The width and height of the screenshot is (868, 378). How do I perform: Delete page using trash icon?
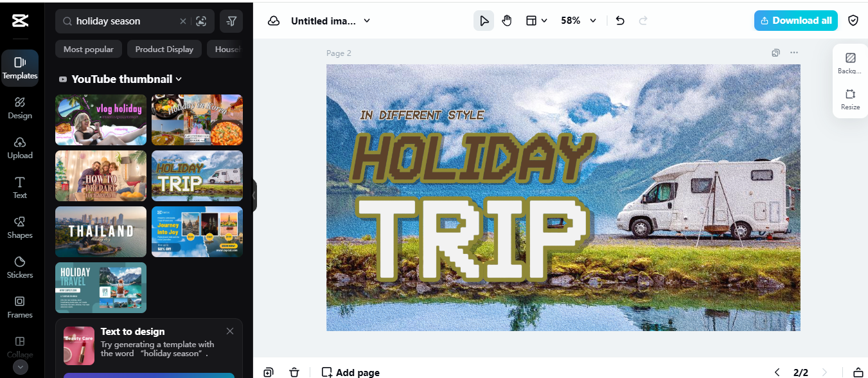tap(294, 372)
